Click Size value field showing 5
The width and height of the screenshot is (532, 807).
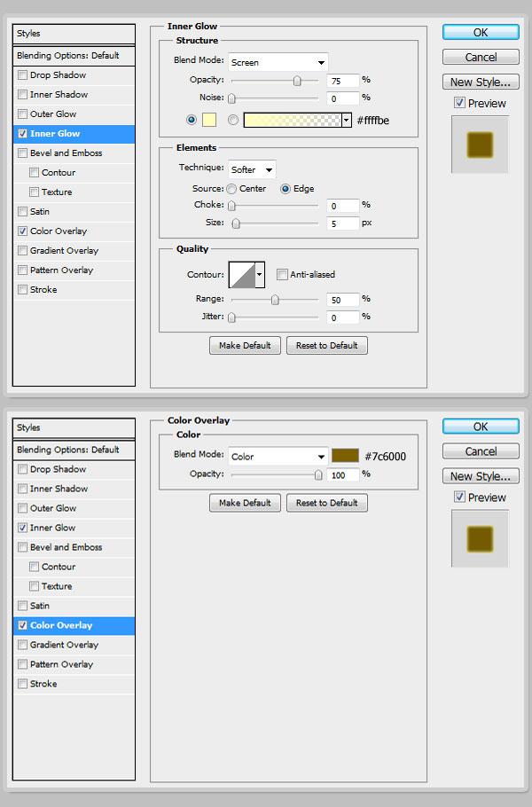coord(342,223)
